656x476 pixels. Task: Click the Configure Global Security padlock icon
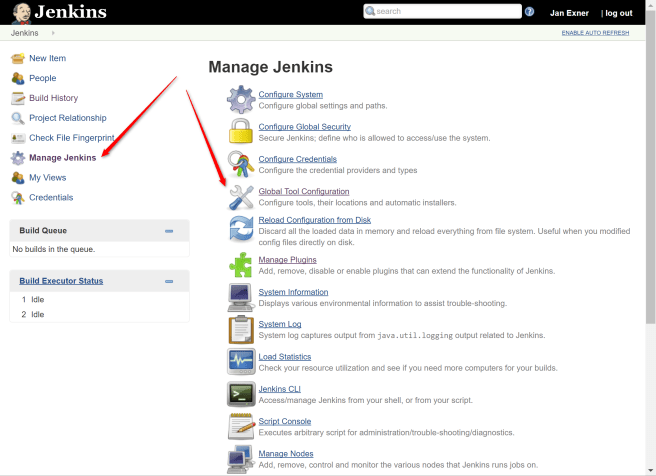[241, 132]
